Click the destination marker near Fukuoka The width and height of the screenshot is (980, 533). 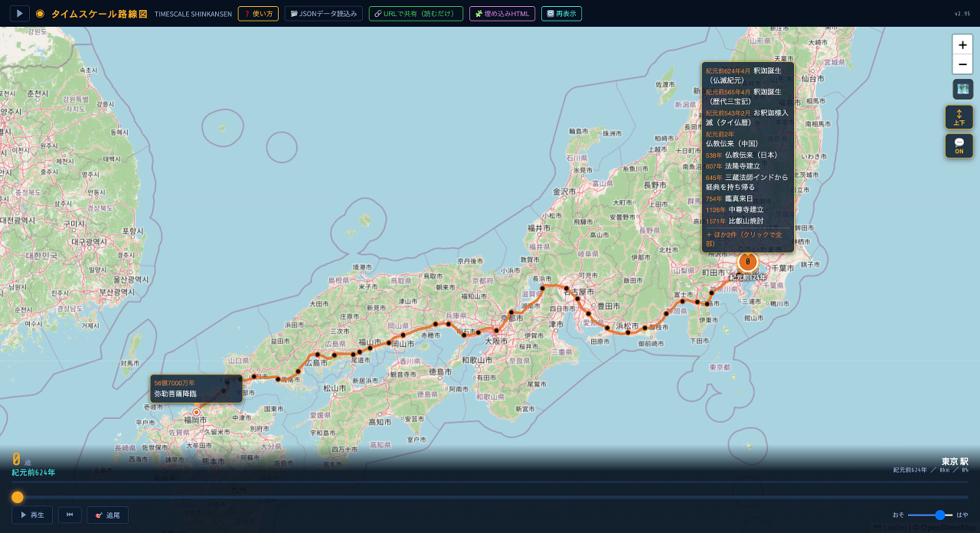tap(196, 412)
